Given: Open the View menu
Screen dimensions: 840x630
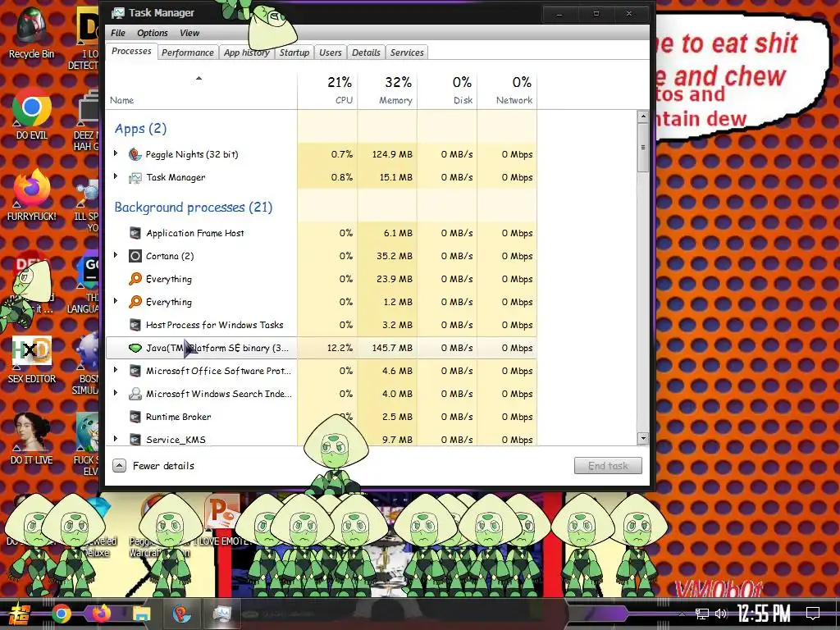Looking at the screenshot, I should (189, 33).
